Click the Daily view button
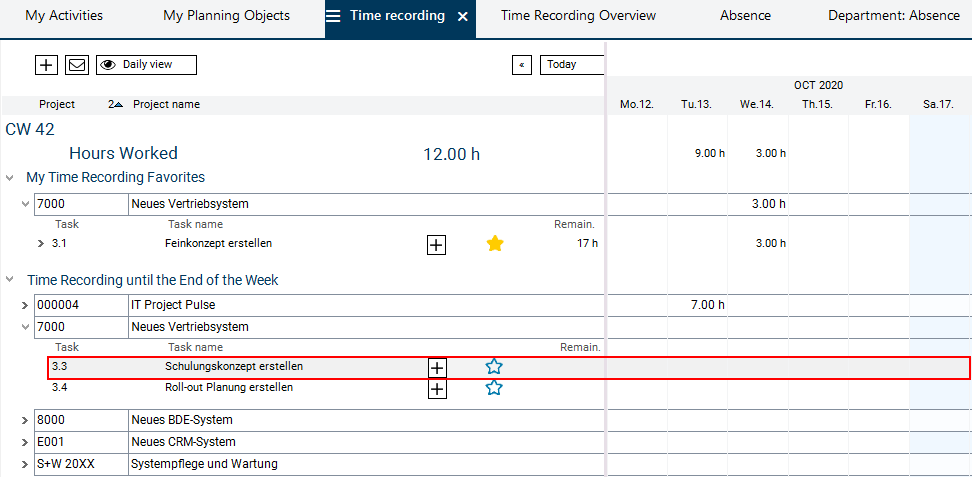This screenshot has width=972, height=477. click(146, 65)
